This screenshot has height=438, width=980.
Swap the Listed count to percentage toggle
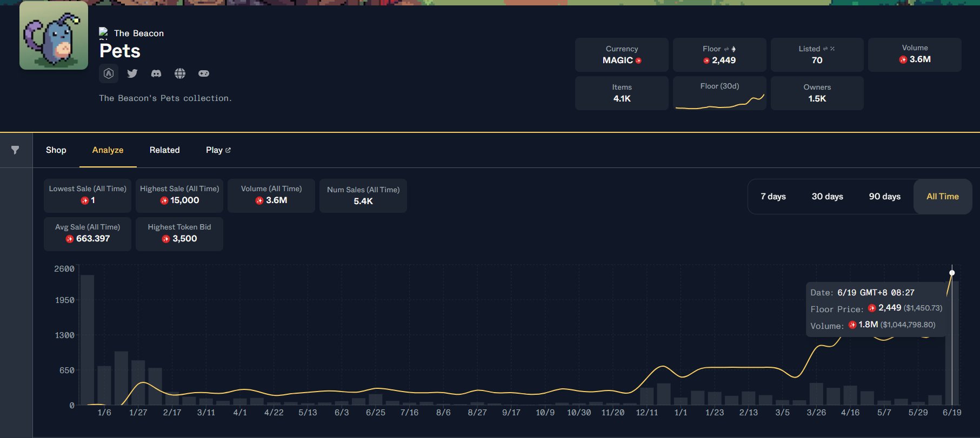pos(829,49)
